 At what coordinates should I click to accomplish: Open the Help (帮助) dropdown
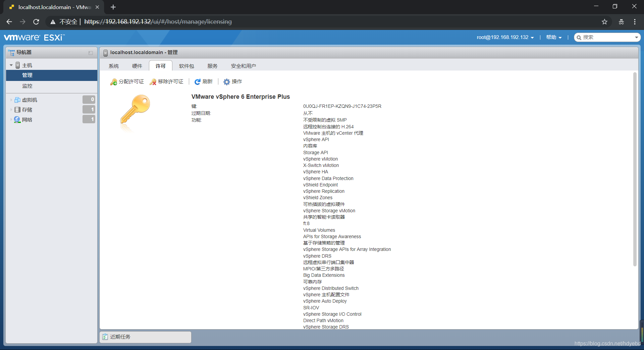point(554,37)
